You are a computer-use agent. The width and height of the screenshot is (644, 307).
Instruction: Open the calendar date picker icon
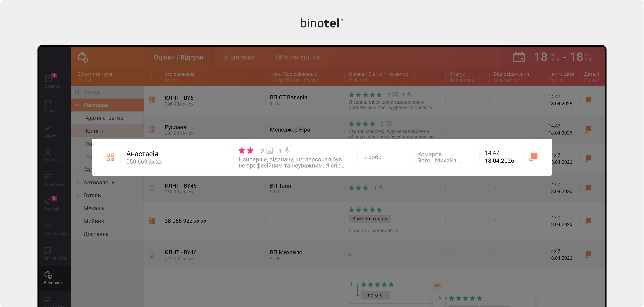[519, 57]
